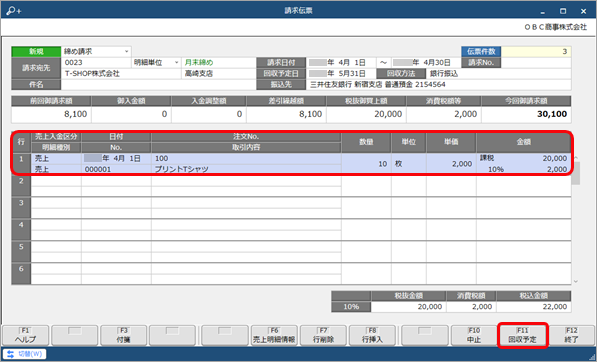This screenshot has width=597, height=362.
Task: Click F7 行削除 delete row button
Action: [x=323, y=335]
